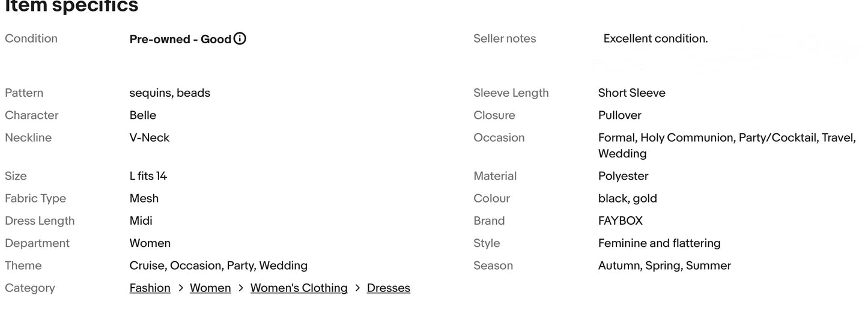
Task: Click the Belle character value
Action: tap(142, 115)
